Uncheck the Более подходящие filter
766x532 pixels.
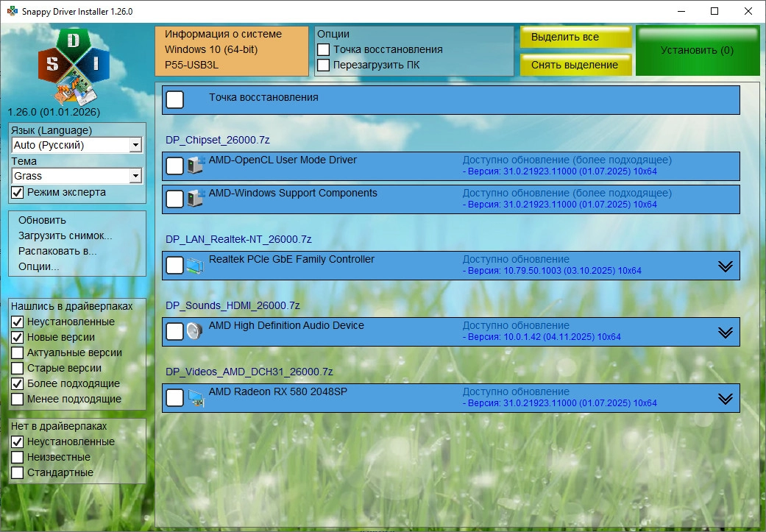pyautogui.click(x=18, y=384)
